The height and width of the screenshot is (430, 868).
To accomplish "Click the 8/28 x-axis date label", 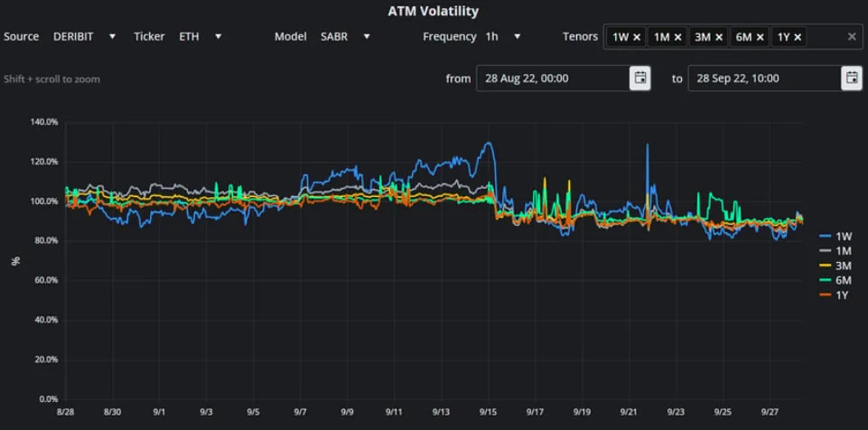I will [65, 412].
